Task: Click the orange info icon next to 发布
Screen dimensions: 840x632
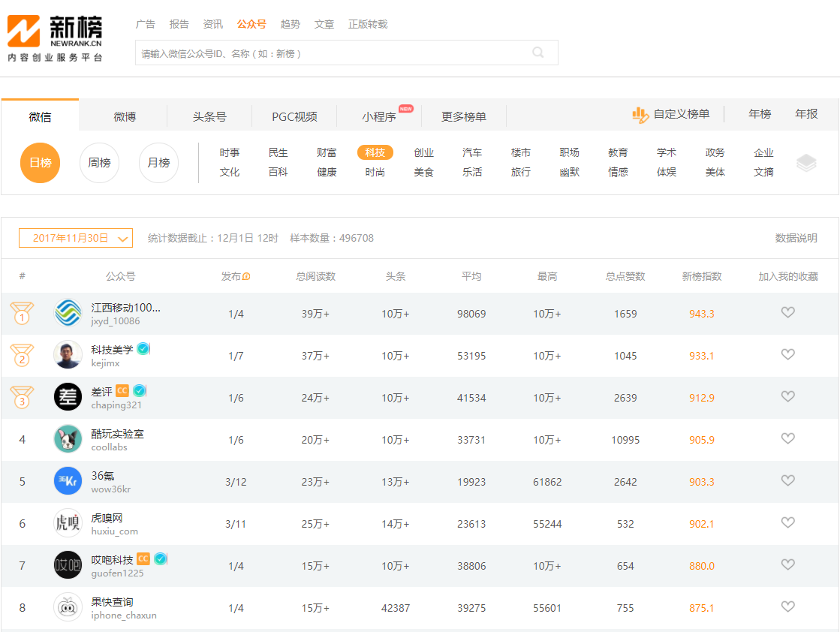Action: pyautogui.click(x=246, y=276)
